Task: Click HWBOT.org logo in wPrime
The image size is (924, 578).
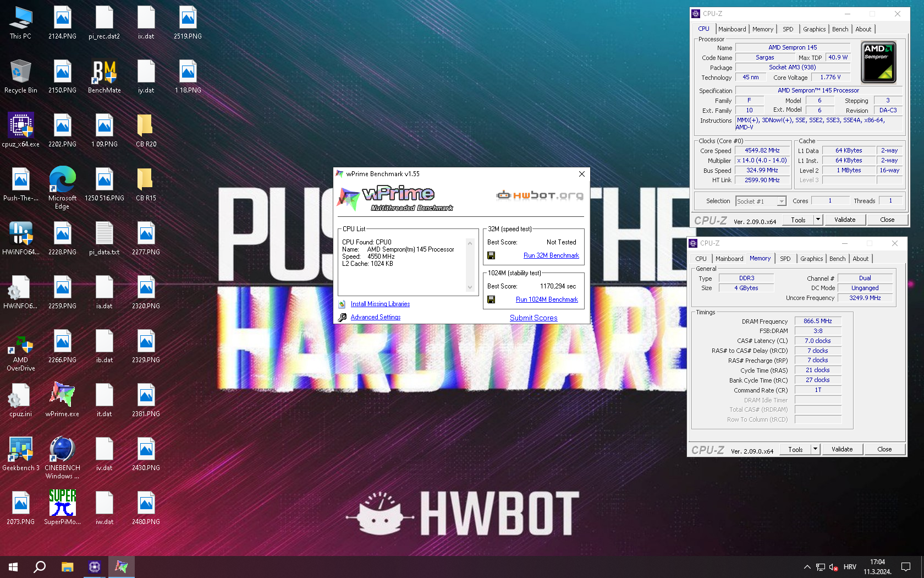Action: (540, 195)
